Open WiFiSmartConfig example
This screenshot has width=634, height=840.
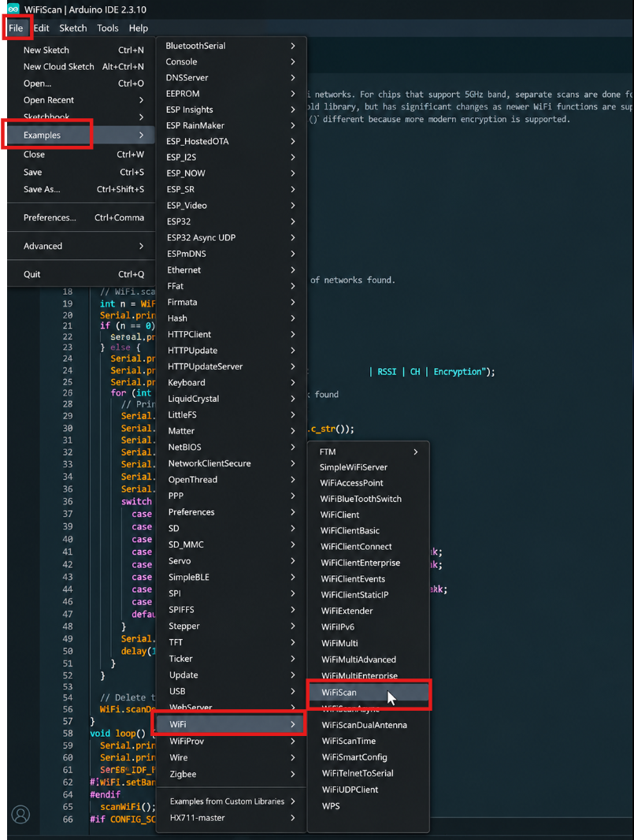point(369,757)
